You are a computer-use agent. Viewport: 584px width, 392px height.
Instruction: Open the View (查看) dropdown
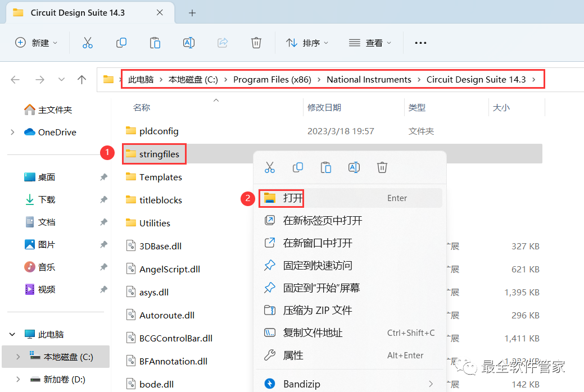pos(370,43)
